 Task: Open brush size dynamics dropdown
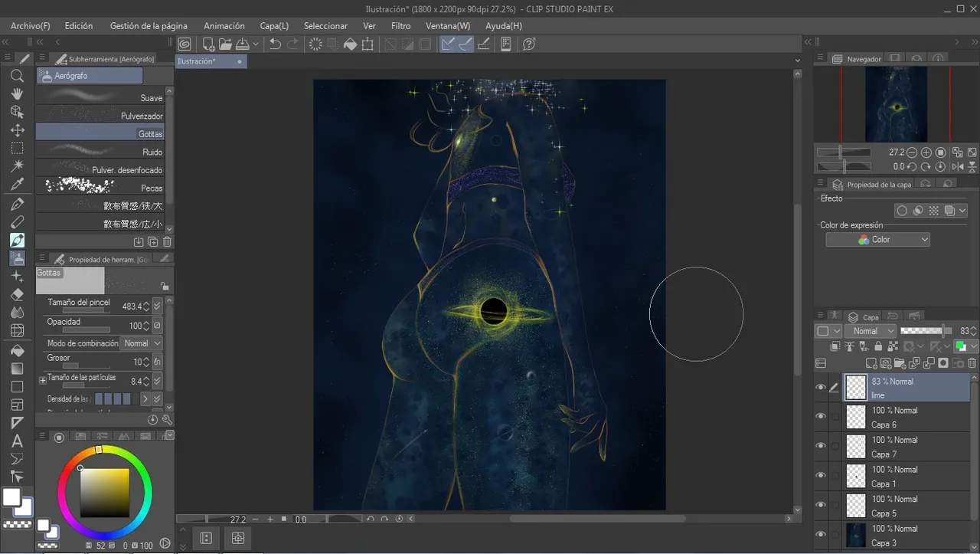[157, 307]
